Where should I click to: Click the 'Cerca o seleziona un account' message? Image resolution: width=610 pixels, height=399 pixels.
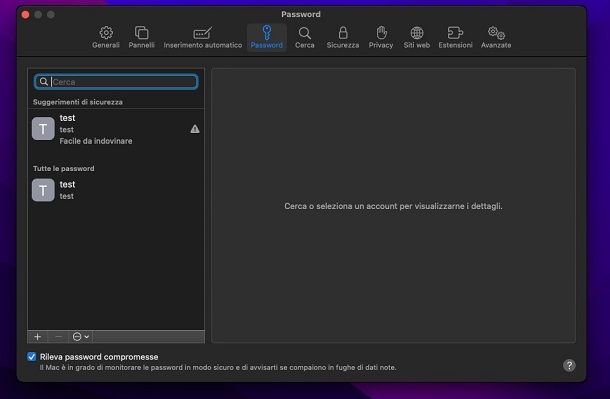[x=393, y=206]
